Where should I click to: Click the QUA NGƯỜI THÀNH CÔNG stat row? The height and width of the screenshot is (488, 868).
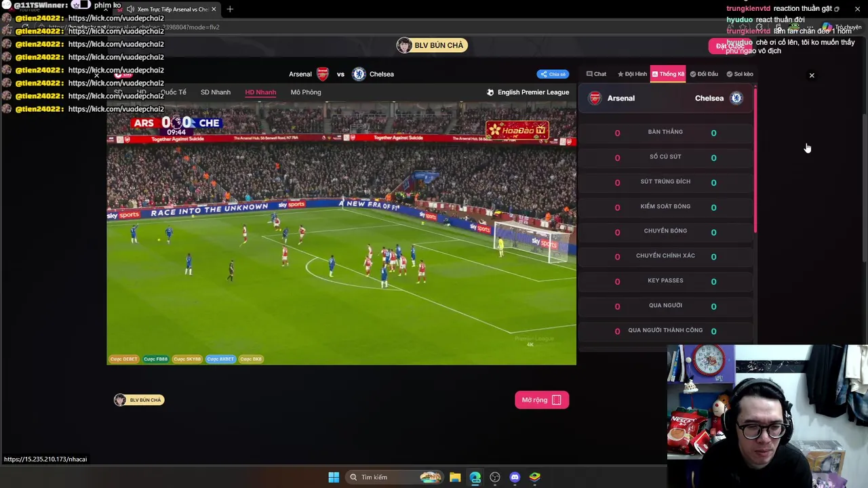pos(665,331)
